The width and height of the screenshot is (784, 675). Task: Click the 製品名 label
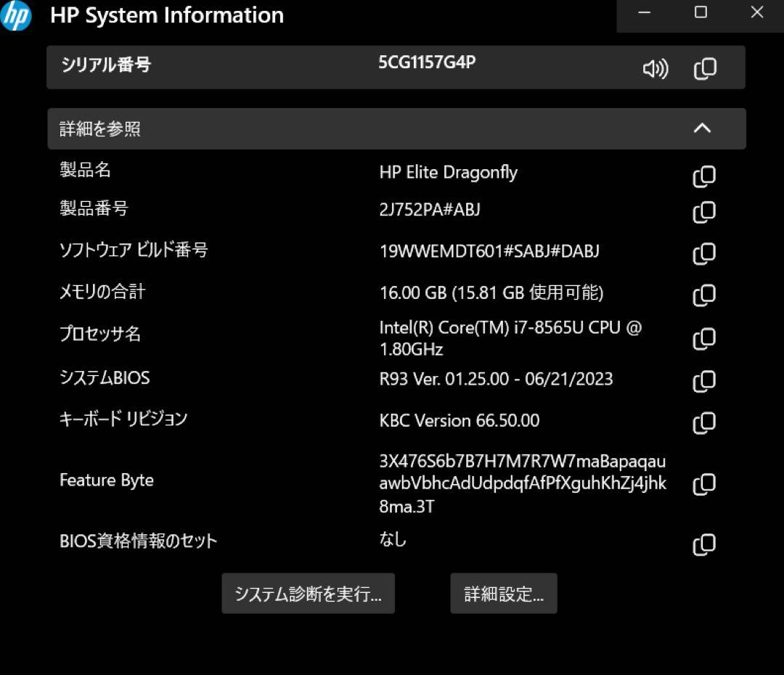[85, 170]
